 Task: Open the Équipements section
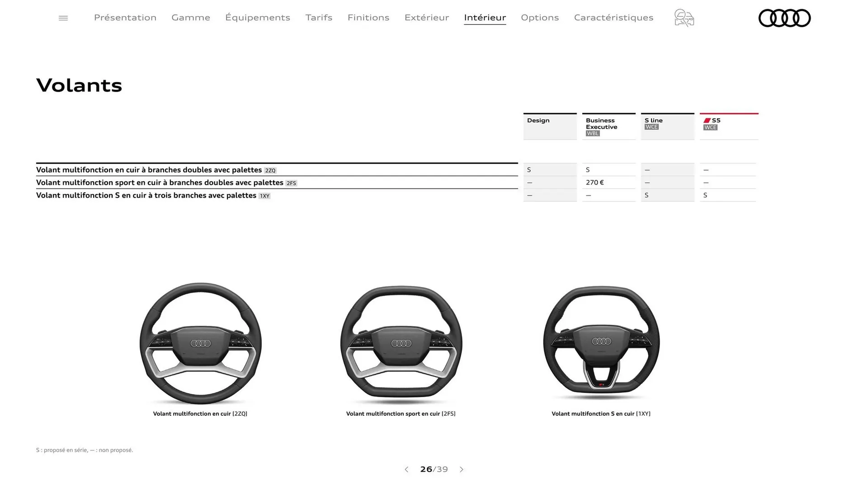258,18
